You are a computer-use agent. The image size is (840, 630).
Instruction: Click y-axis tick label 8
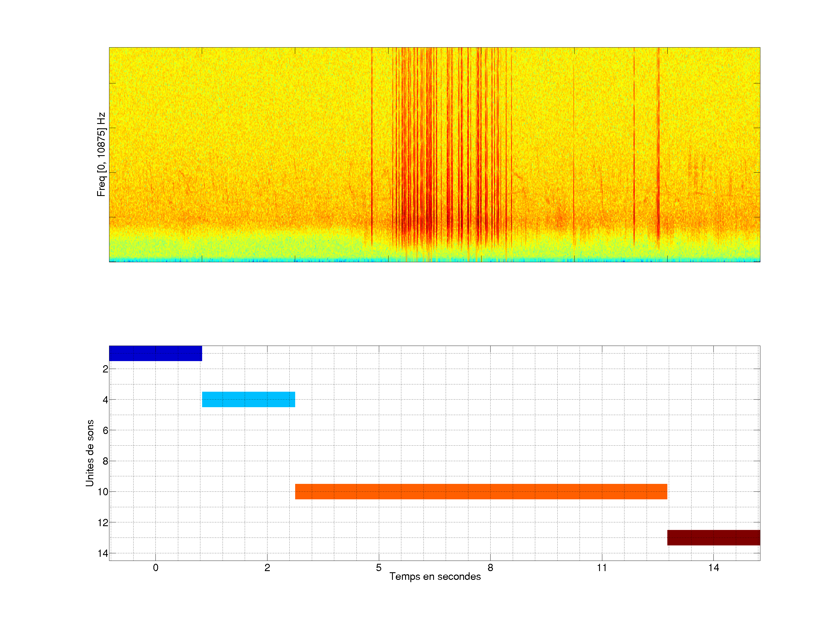105,461
